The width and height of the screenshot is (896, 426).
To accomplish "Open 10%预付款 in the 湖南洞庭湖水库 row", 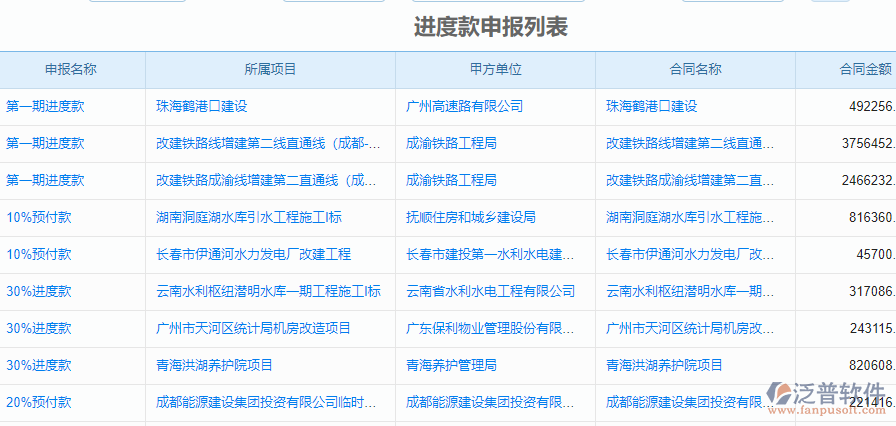I will [39, 218].
